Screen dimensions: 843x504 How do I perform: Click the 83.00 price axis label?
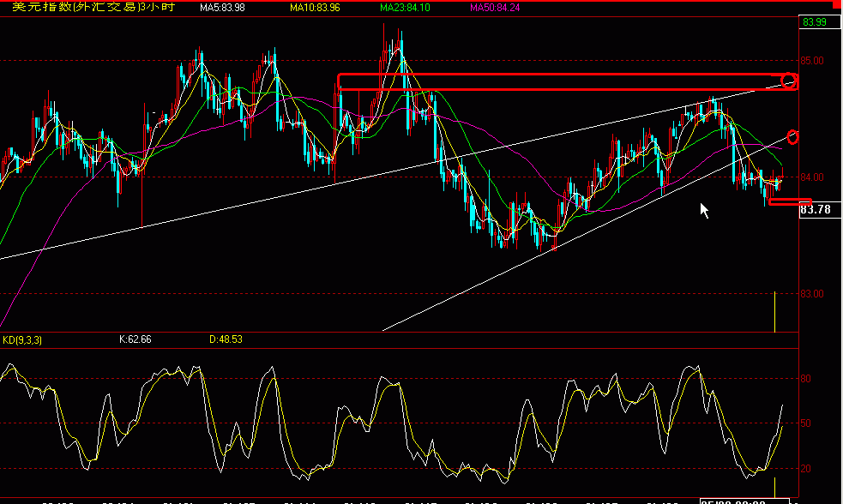coord(812,294)
